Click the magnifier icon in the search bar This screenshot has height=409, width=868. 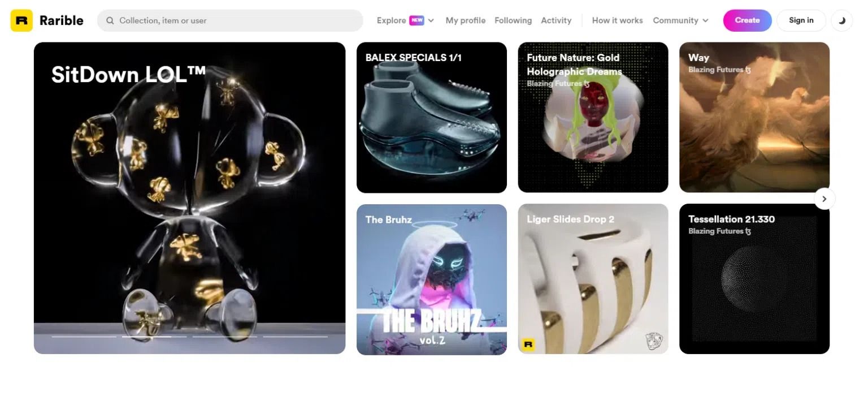(110, 20)
